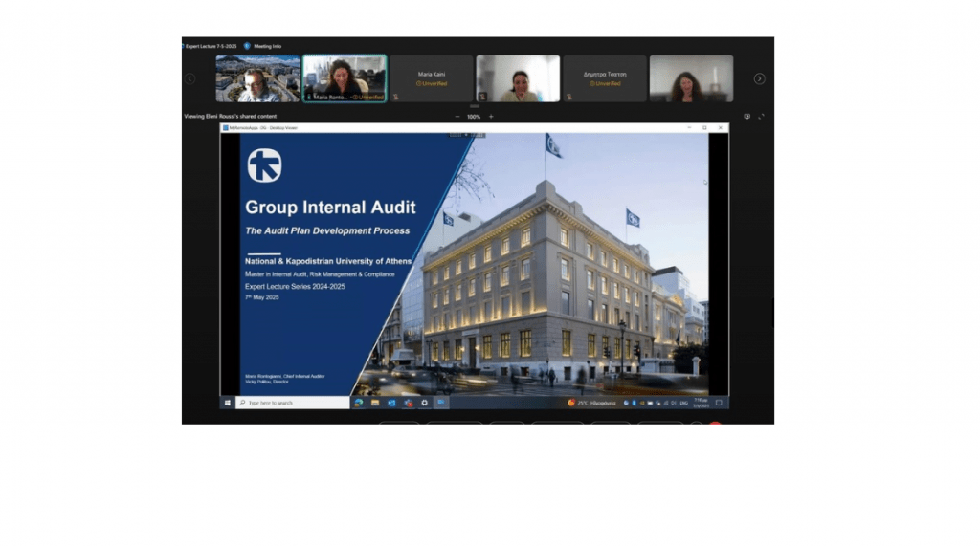The height and width of the screenshot is (547, 980).
Task: Click 'Viewing Eleni Roussi's shared content' label
Action: [x=230, y=116]
